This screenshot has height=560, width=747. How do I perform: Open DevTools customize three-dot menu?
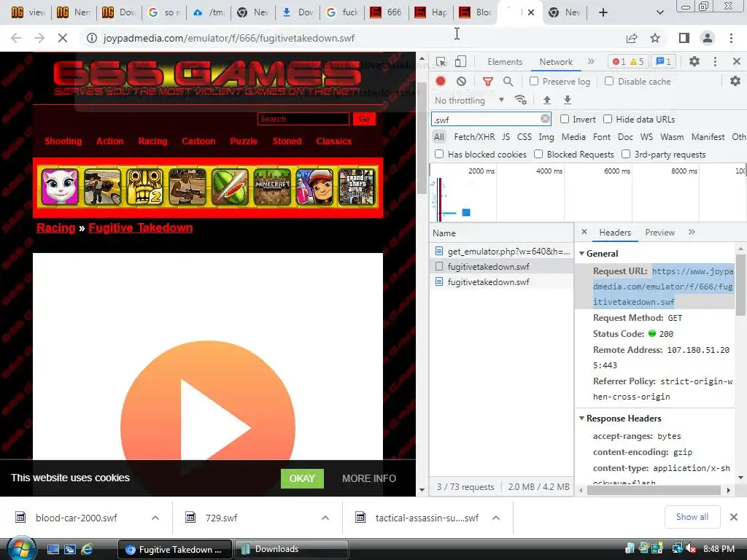pos(715,61)
